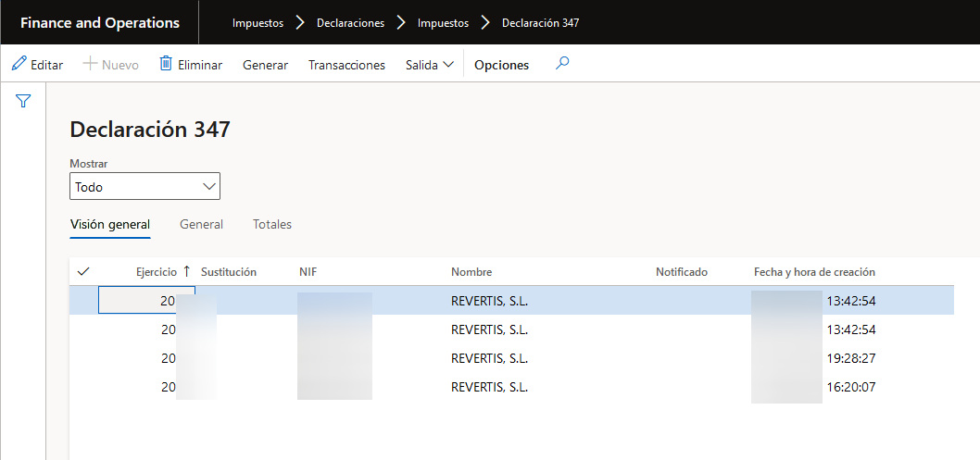The height and width of the screenshot is (460, 980).
Task: Click the Ejercicio sort arrow icon
Action: click(x=186, y=271)
